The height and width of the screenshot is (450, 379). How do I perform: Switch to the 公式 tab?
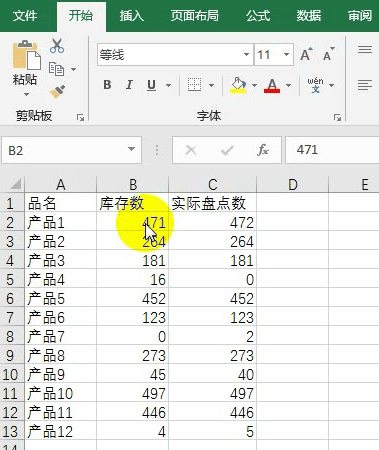[x=258, y=15]
